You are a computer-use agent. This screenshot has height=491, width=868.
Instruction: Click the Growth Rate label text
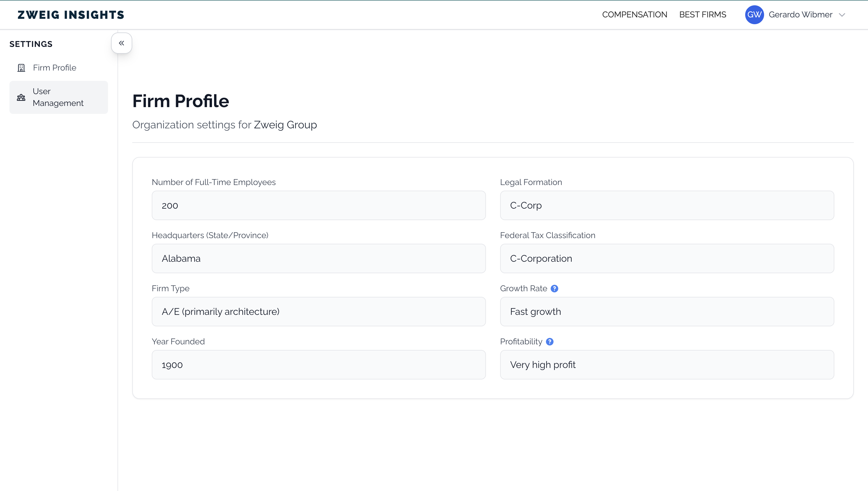click(x=523, y=288)
